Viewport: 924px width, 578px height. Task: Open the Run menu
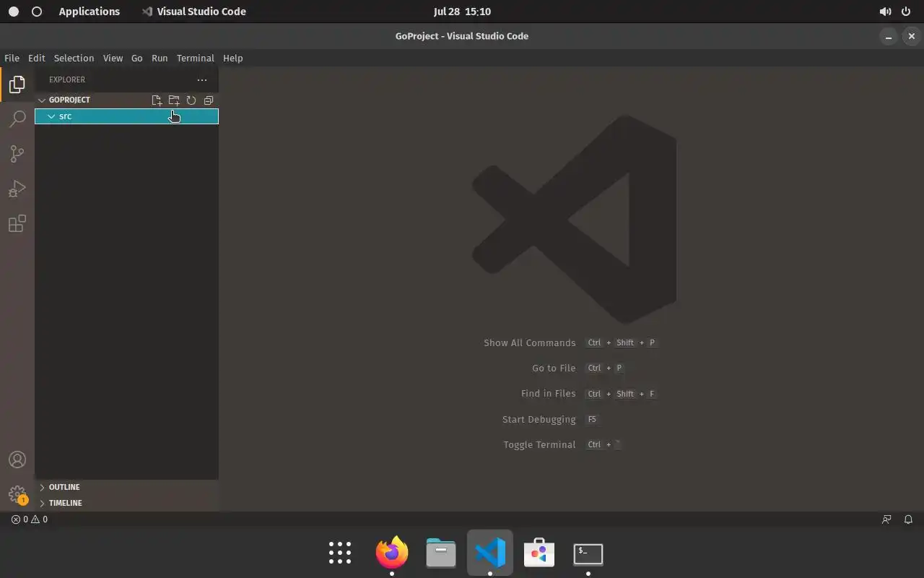(160, 58)
